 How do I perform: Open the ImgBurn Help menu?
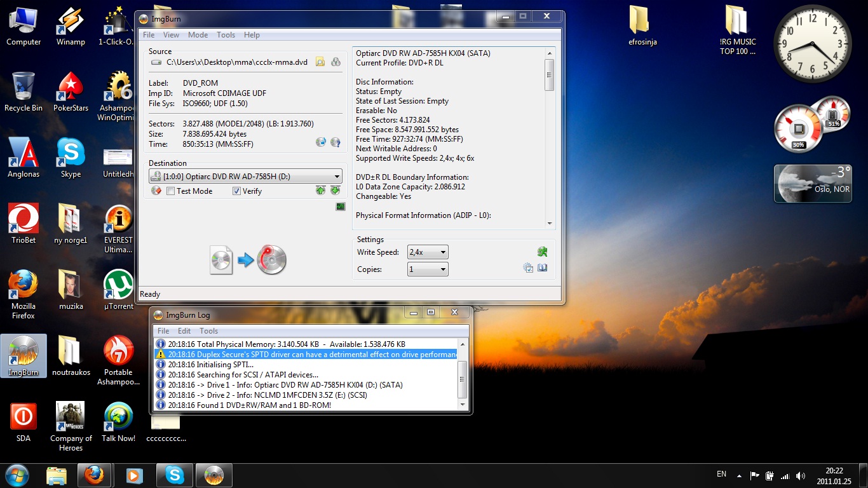(x=252, y=35)
